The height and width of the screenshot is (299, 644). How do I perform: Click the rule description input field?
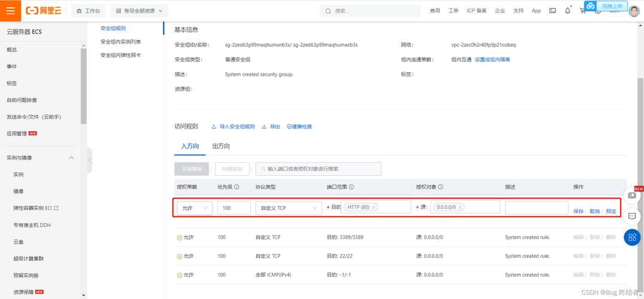pyautogui.click(x=536, y=208)
